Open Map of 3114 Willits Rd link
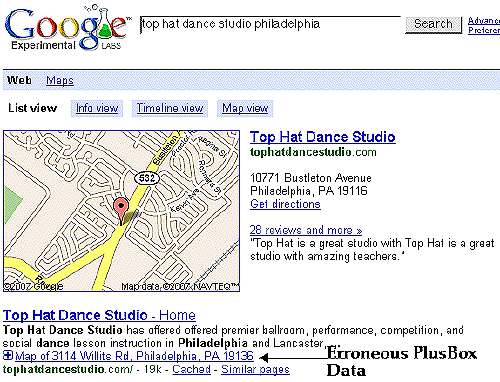 point(134,356)
